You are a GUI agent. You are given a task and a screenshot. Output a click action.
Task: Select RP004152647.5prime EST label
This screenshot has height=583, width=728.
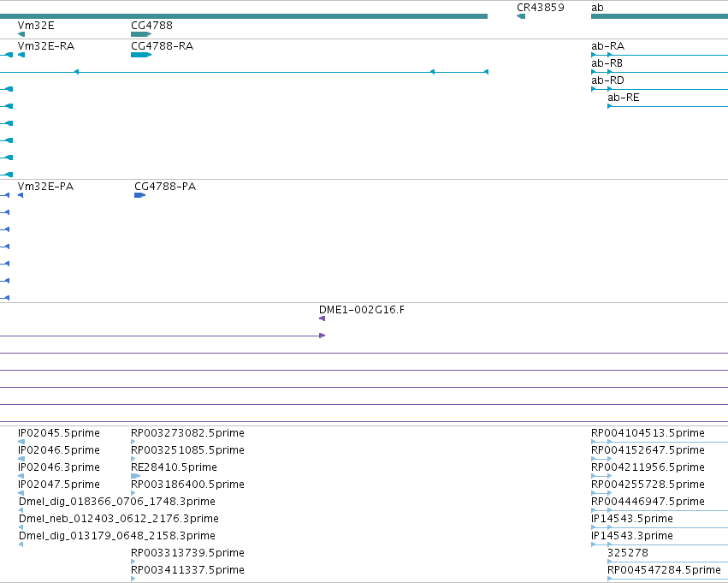coord(648,450)
